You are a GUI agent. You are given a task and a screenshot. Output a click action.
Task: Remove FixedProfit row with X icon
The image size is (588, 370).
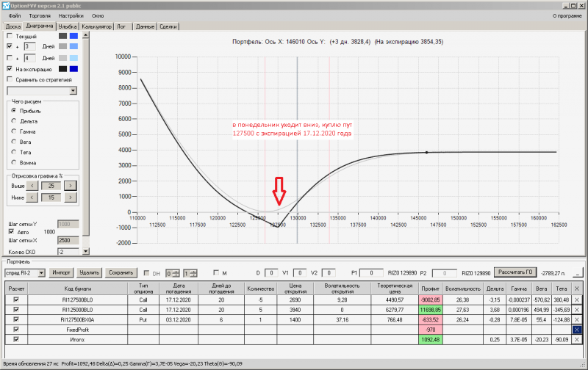point(577,330)
